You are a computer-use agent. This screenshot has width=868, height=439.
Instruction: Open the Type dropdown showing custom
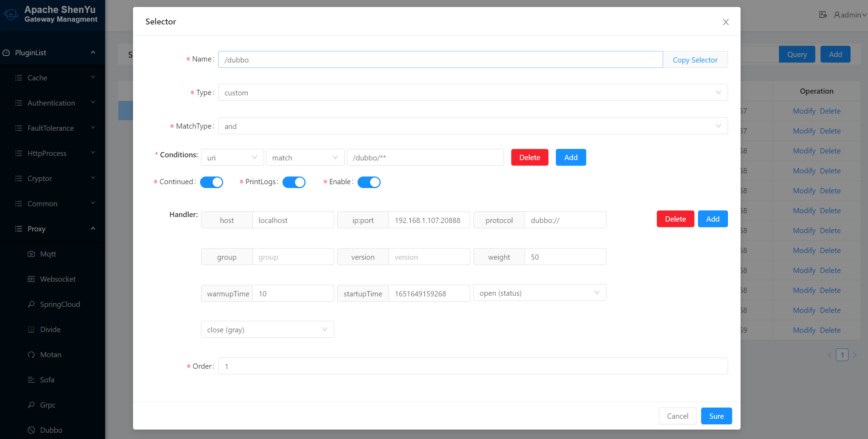473,93
